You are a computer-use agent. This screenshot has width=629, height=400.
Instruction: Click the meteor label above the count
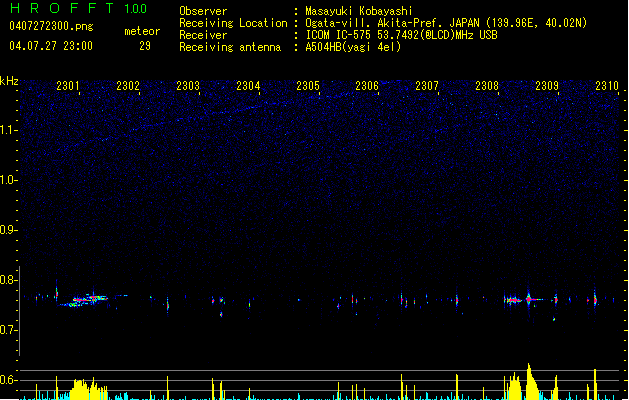[142, 31]
